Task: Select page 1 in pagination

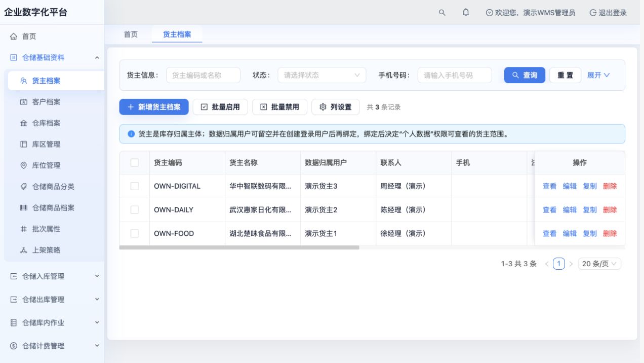Action: pyautogui.click(x=558, y=264)
